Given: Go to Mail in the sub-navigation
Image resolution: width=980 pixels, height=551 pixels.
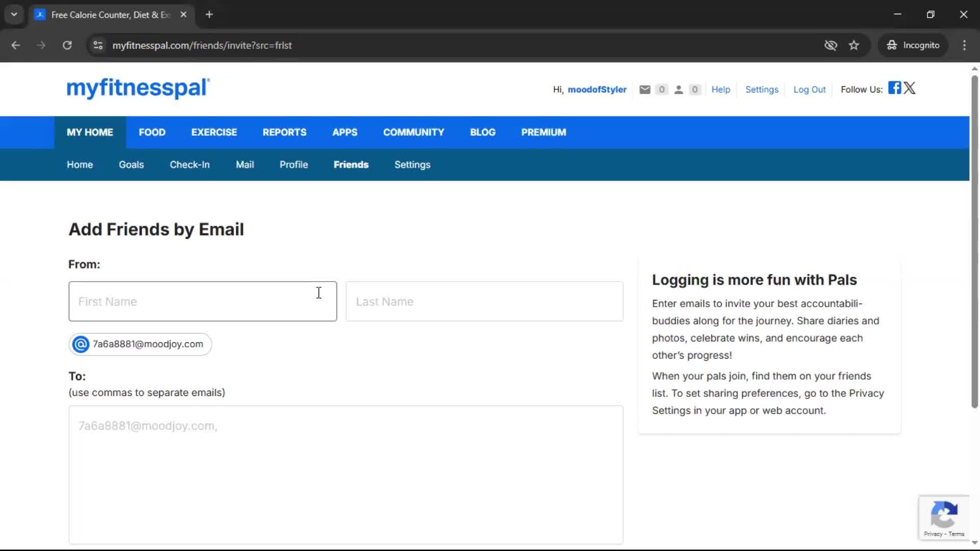Looking at the screenshot, I should tap(244, 165).
